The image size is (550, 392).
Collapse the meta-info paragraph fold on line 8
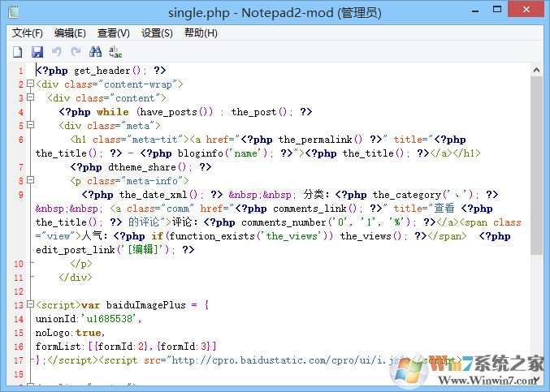pyautogui.click(x=30, y=181)
